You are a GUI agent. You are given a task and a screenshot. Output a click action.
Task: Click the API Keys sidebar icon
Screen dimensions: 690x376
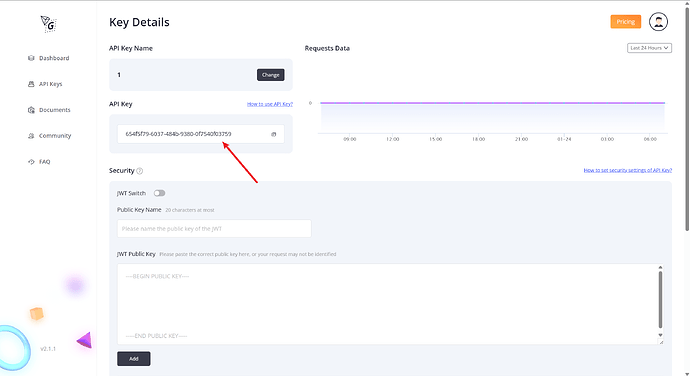point(31,84)
